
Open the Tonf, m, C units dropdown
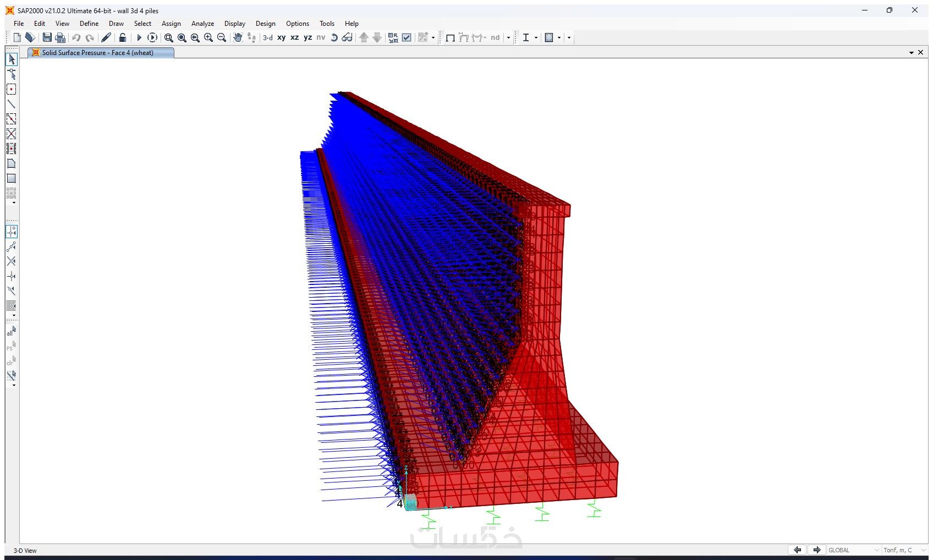[905, 550]
